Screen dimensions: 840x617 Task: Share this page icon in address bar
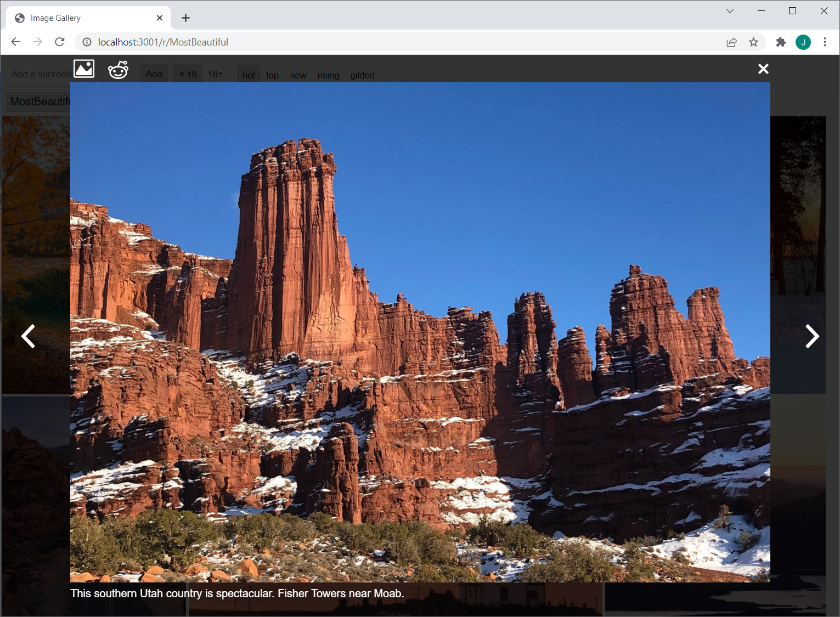pyautogui.click(x=731, y=42)
